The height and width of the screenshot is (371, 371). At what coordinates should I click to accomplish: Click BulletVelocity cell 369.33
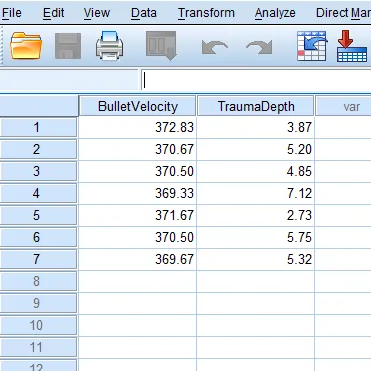point(138,193)
